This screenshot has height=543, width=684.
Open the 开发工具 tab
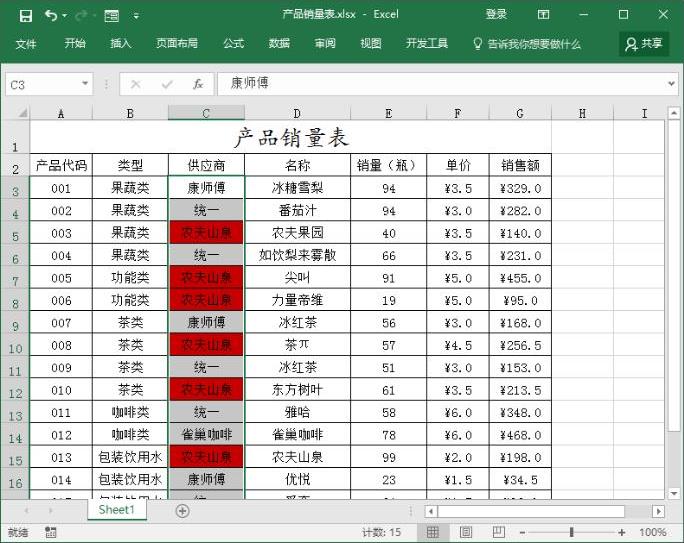point(427,43)
